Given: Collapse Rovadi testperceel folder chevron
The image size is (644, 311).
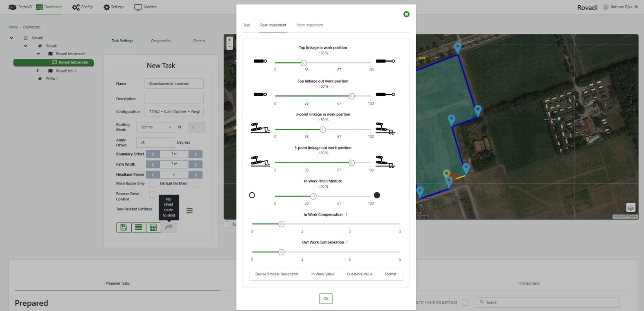Looking at the screenshot, I should coord(38,54).
